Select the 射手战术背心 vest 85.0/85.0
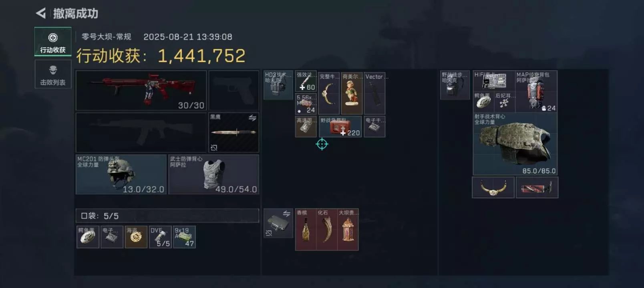This screenshot has width=644, height=288. coord(515,144)
